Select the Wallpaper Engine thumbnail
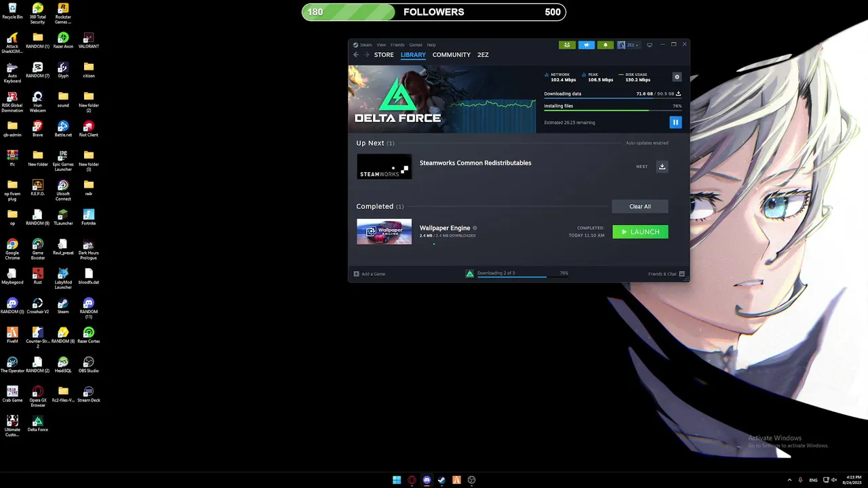This screenshot has height=488, width=868. (384, 232)
